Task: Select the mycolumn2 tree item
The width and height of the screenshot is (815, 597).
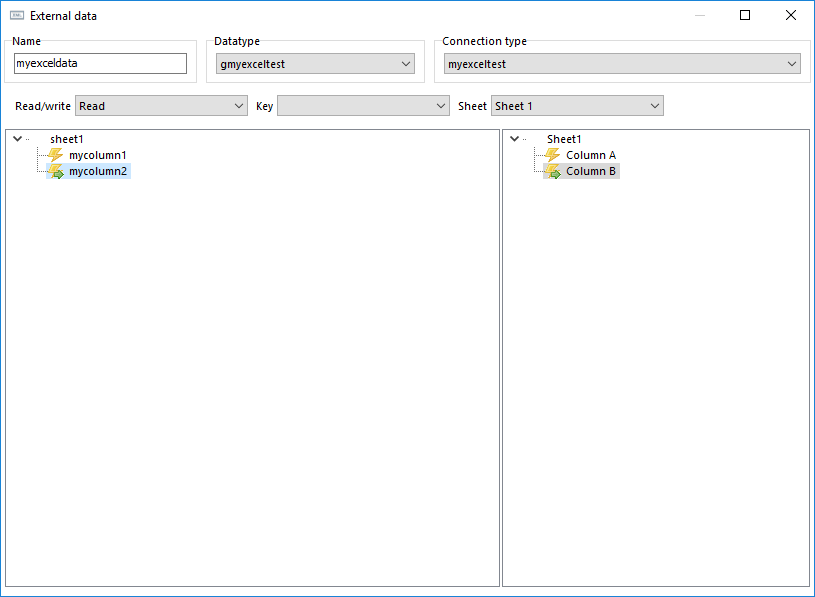Action: point(98,171)
